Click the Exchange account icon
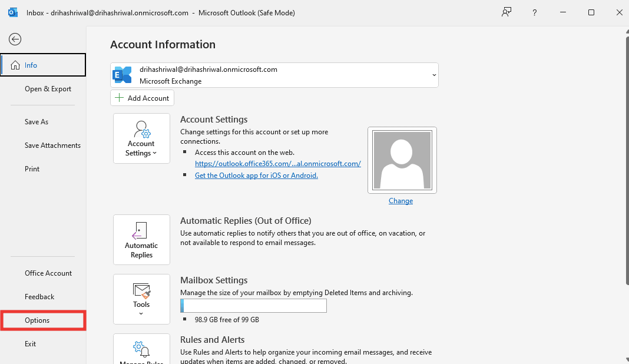 coord(123,75)
